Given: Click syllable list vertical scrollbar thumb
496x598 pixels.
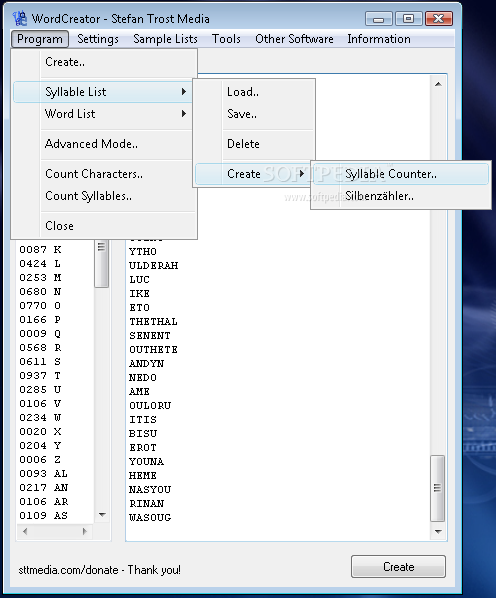Looking at the screenshot, I should [101, 264].
